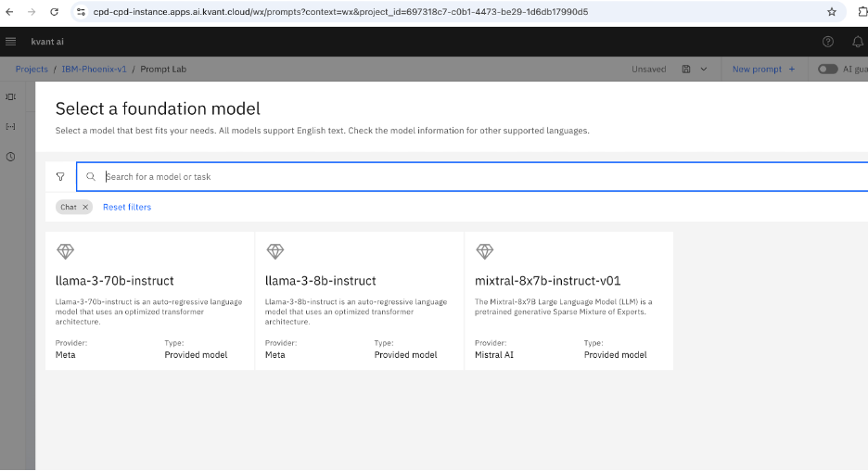
Task: Go to the IBM-Phoenix-v1 breadcrumb
Action: coord(96,70)
